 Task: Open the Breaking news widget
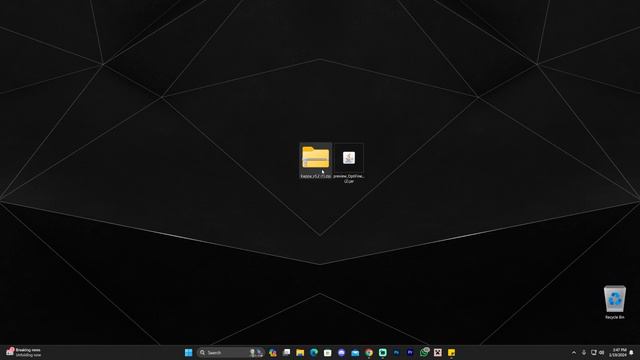(24, 353)
